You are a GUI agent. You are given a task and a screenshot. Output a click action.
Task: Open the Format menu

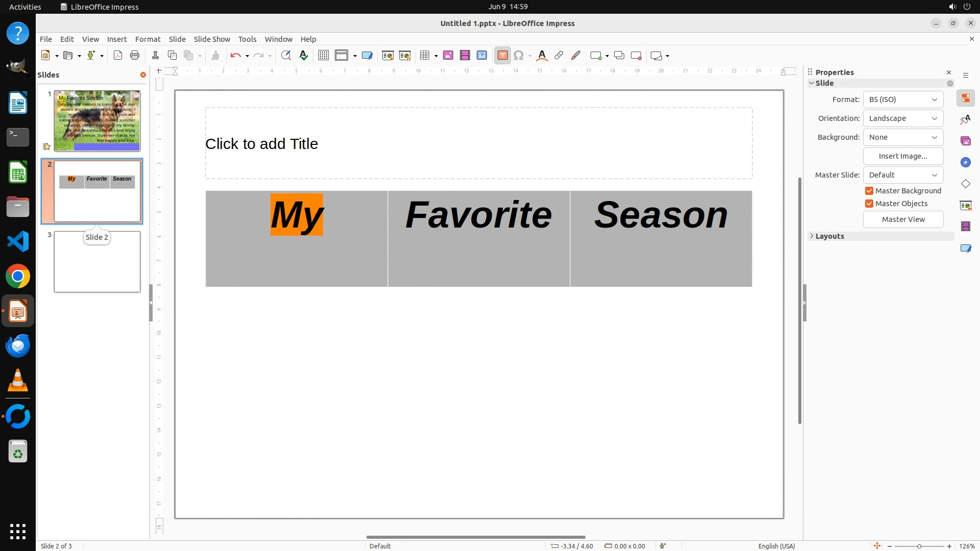[x=148, y=39]
